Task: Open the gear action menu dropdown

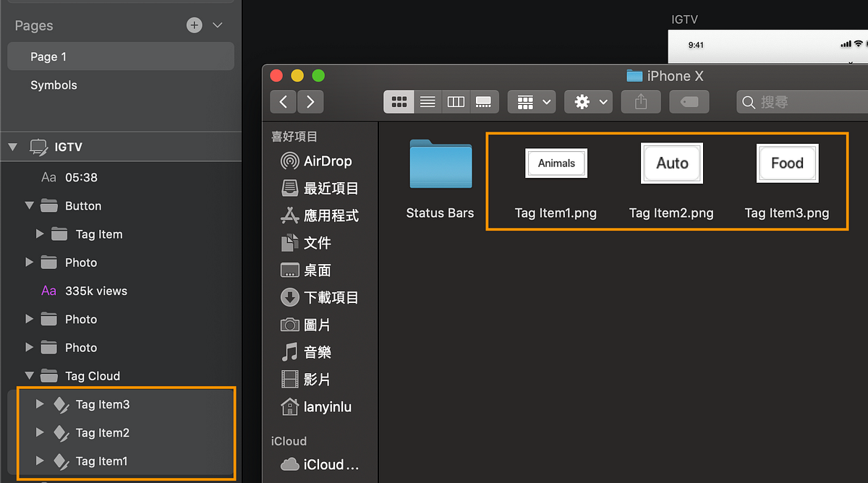Action: 588,101
